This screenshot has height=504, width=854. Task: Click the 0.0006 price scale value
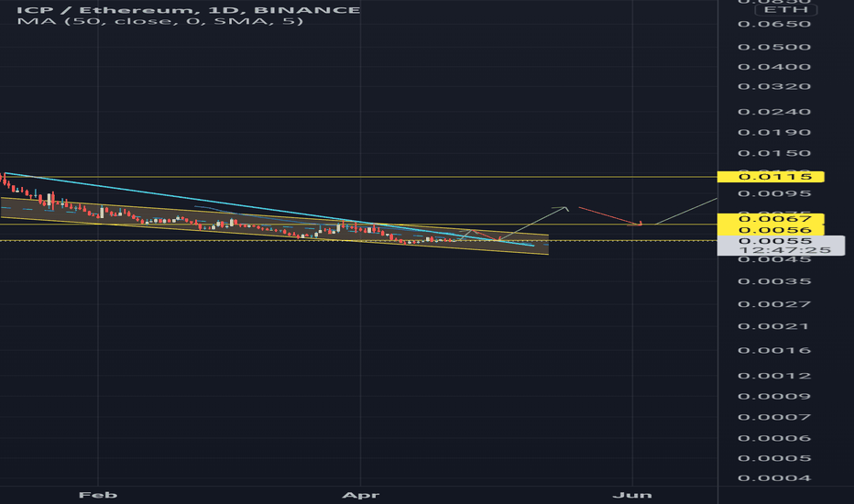coord(774,439)
